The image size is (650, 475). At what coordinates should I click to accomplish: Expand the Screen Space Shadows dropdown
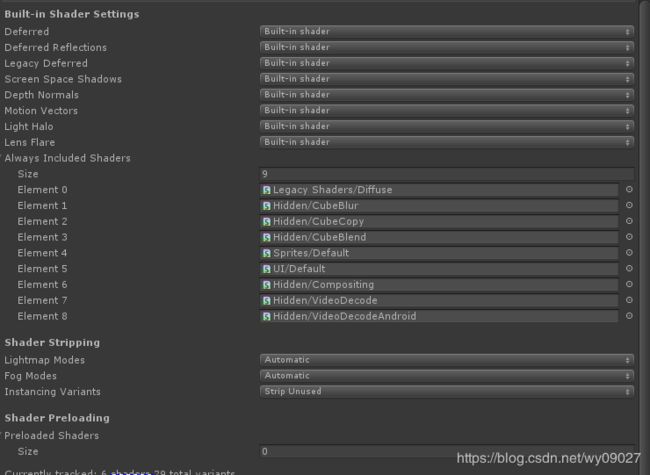(x=446, y=79)
